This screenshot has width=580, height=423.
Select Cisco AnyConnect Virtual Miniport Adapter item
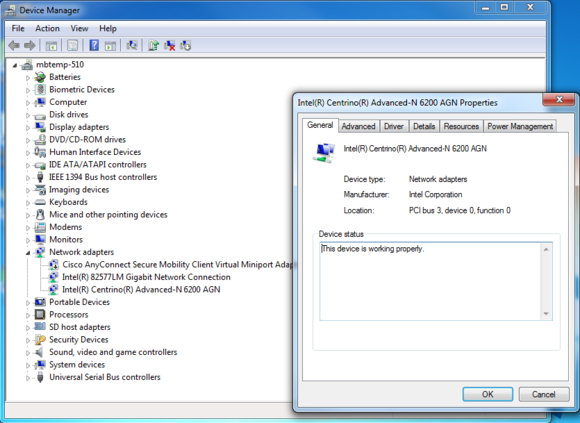[x=177, y=264]
